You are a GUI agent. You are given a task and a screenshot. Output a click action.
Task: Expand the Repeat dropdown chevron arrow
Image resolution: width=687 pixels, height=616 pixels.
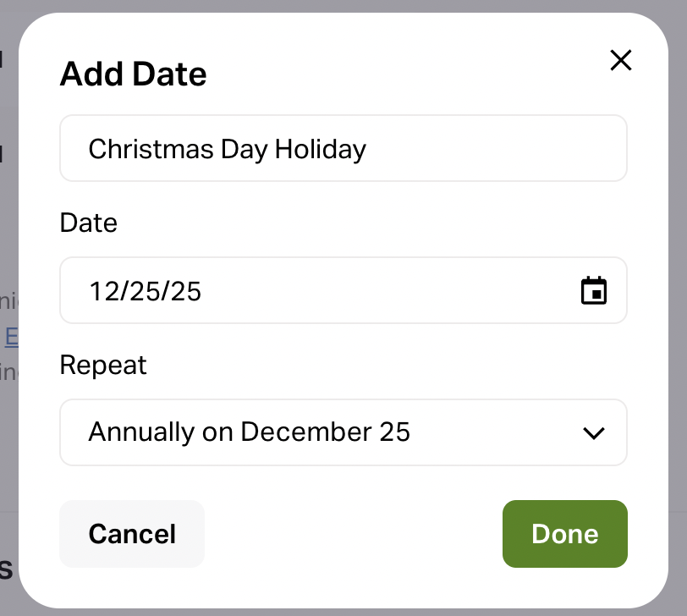(594, 432)
